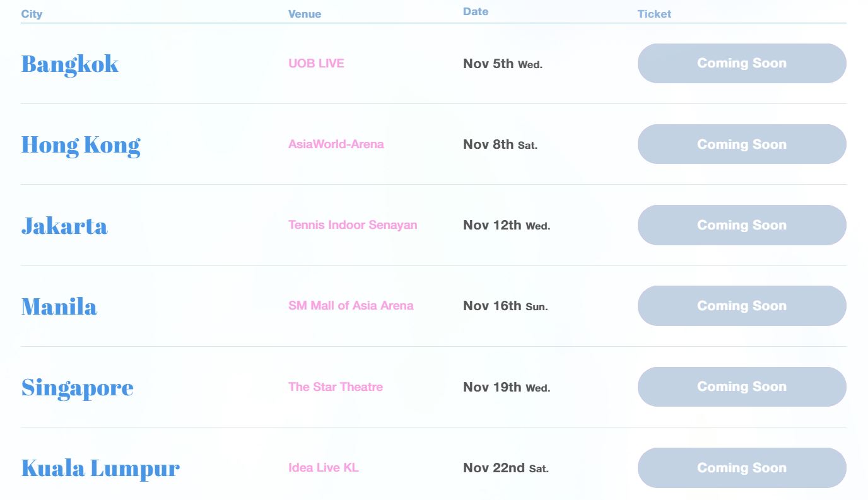Viewport: 868px width, 500px height.
Task: Click the Hong Kong Coming Soon button
Action: coord(741,144)
